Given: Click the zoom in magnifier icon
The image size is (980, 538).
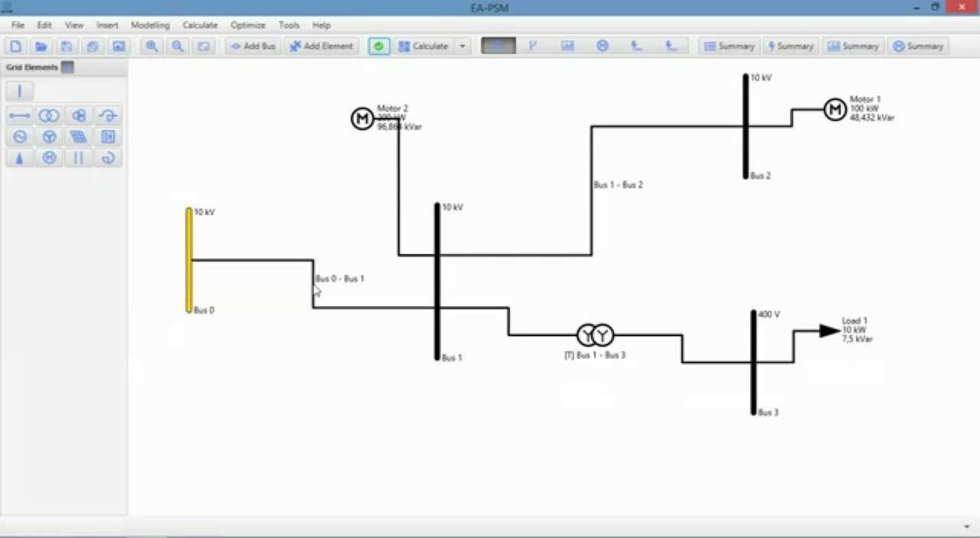Looking at the screenshot, I should [152, 46].
